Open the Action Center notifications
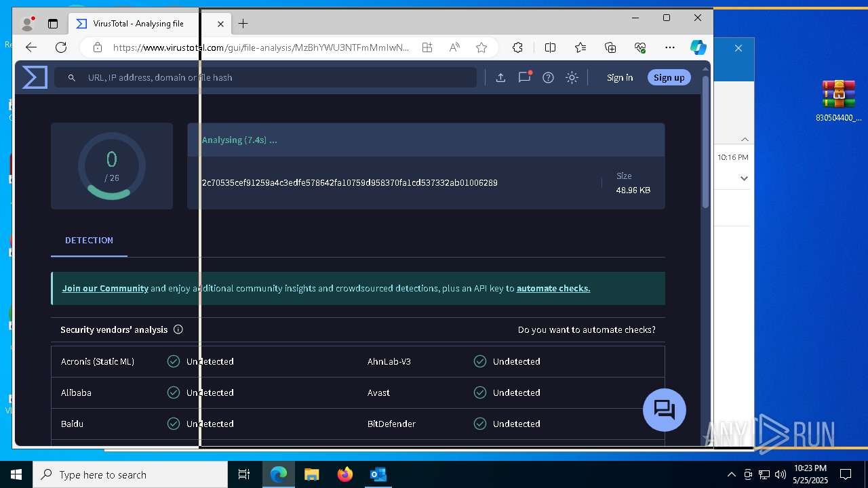868x488 pixels. coord(846,474)
